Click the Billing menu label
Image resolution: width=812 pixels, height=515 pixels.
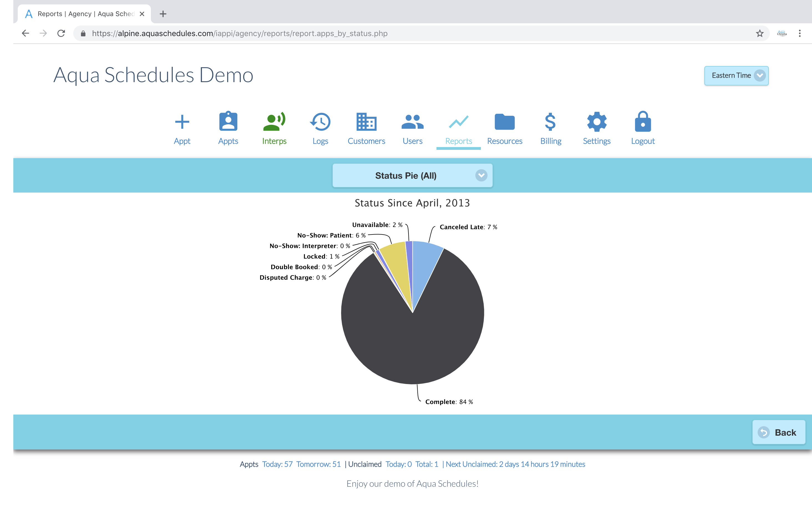point(551,141)
